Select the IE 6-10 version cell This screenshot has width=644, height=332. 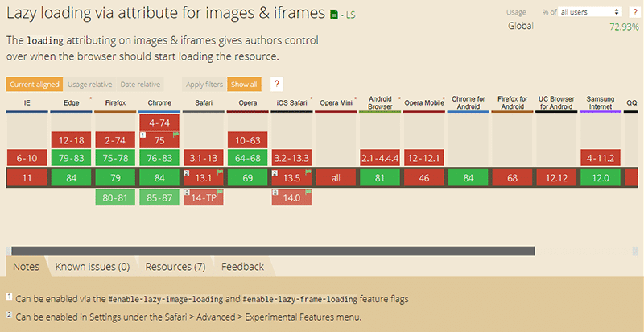(27, 158)
